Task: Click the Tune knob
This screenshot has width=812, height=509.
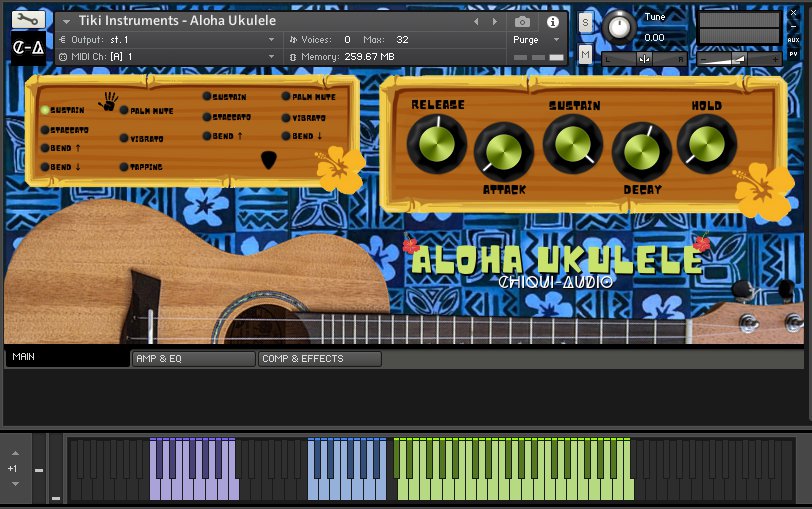Action: pos(620,27)
